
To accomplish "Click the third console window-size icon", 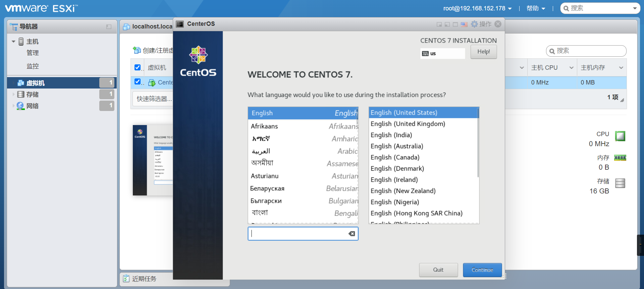I will click(455, 24).
